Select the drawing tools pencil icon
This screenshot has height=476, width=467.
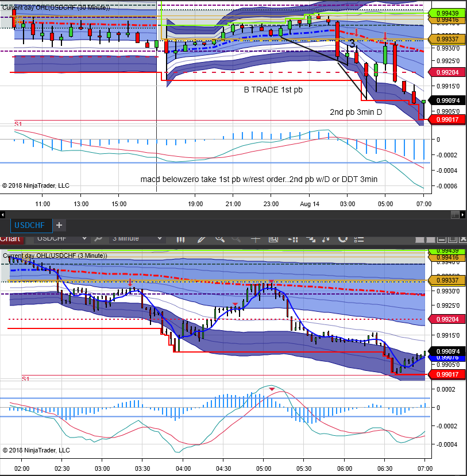tap(201, 239)
